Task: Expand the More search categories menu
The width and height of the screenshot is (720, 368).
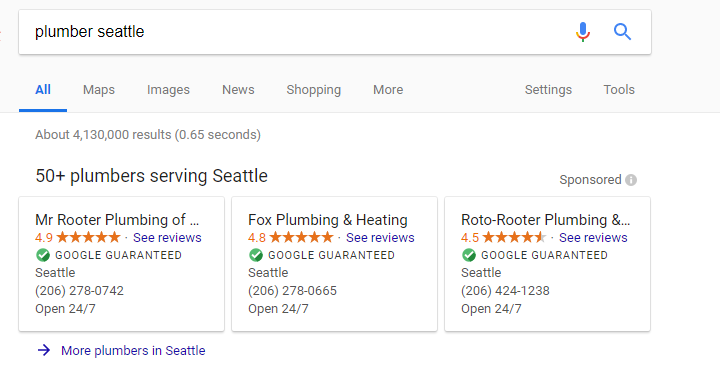Action: (388, 90)
